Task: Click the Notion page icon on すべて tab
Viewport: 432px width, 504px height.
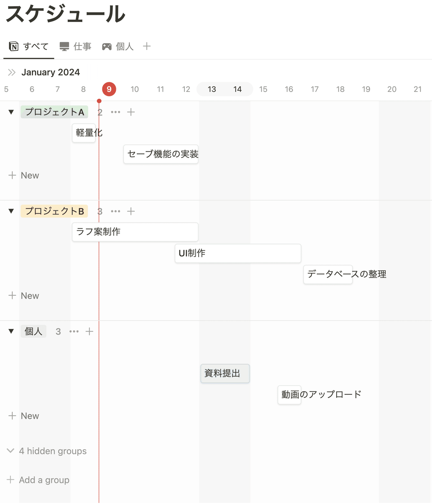Action: pyautogui.click(x=13, y=46)
